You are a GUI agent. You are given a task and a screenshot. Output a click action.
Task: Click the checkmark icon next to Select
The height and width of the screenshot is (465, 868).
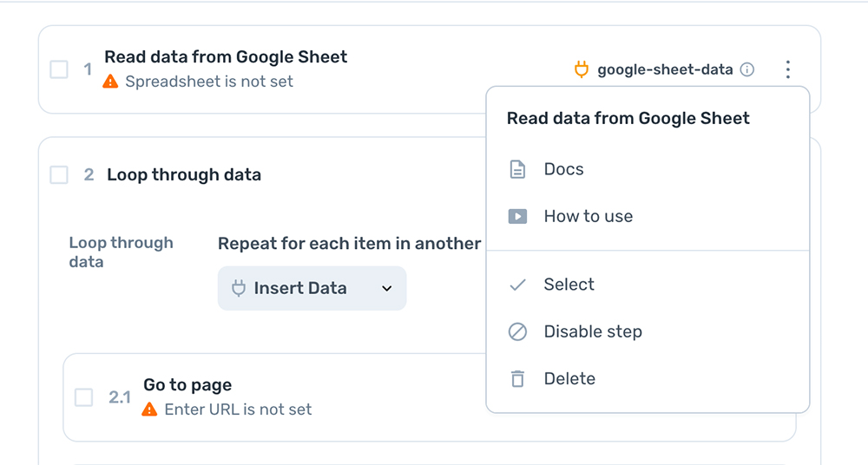pos(517,285)
